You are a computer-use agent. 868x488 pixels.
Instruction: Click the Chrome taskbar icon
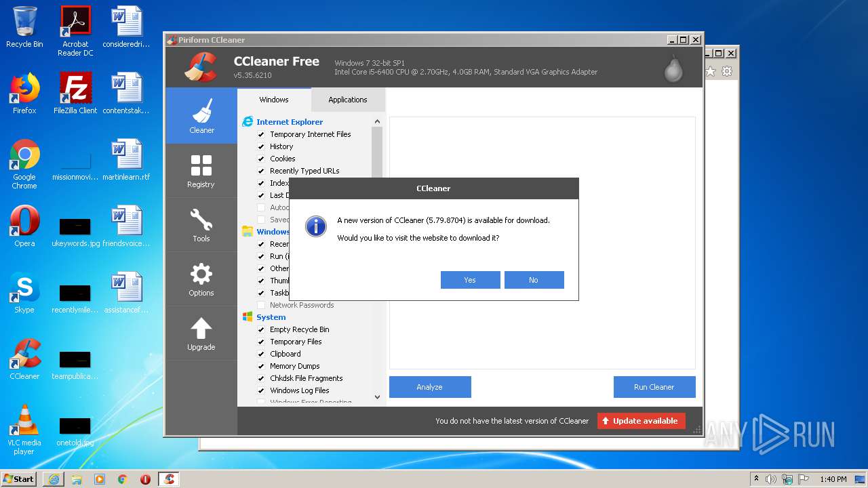pyautogui.click(x=122, y=479)
